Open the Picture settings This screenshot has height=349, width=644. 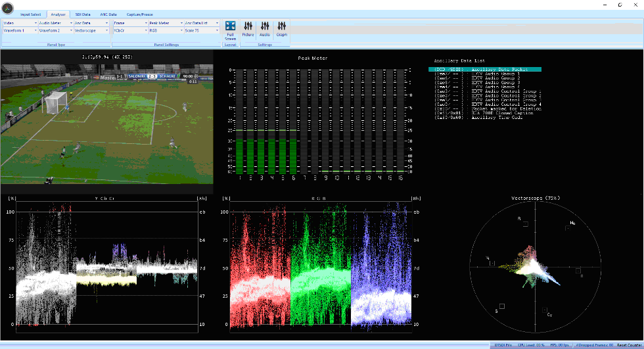coord(248,29)
